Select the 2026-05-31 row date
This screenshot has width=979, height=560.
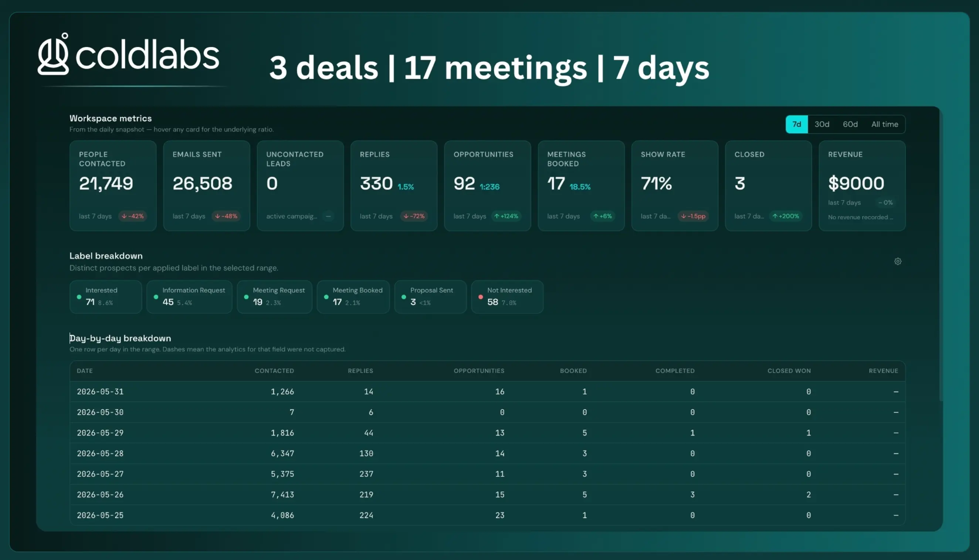click(x=100, y=392)
